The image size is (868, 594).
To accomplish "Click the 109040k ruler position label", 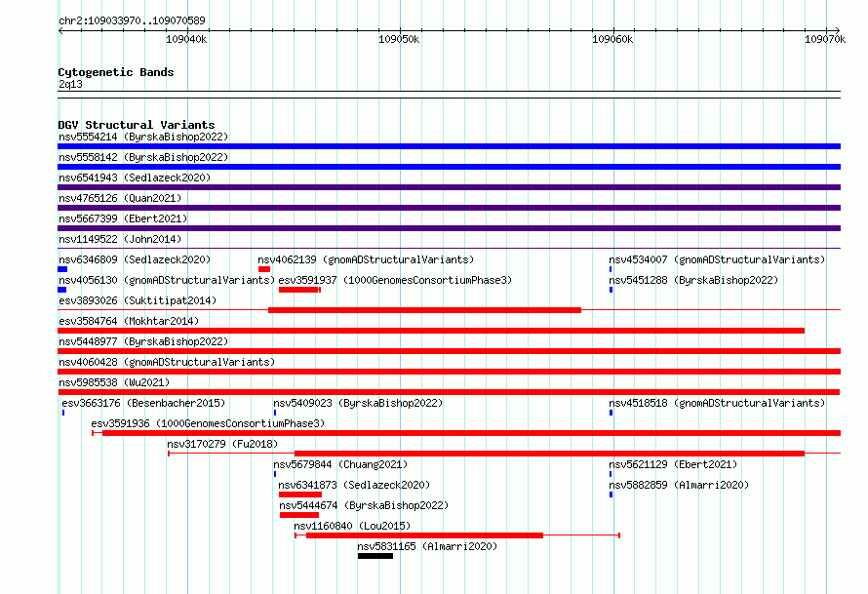I will [186, 39].
